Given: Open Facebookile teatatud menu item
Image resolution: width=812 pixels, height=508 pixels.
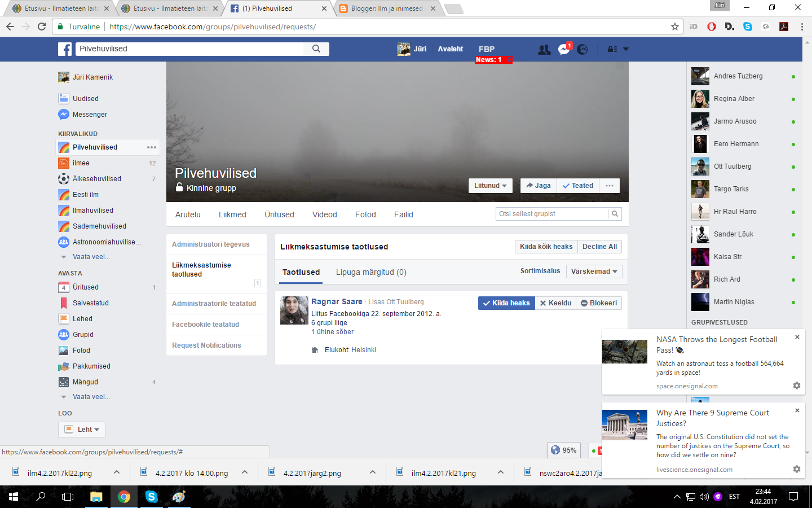Looking at the screenshot, I should click(205, 325).
